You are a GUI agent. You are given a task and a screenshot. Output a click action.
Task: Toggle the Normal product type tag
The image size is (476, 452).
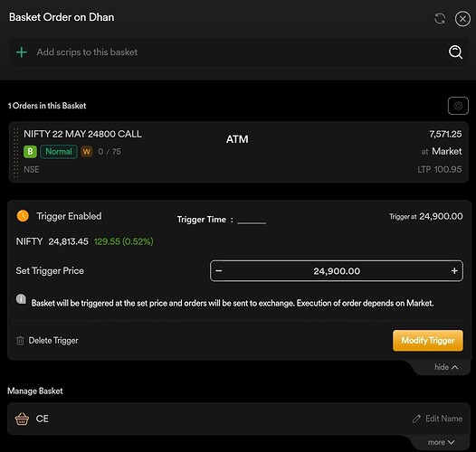(x=59, y=151)
